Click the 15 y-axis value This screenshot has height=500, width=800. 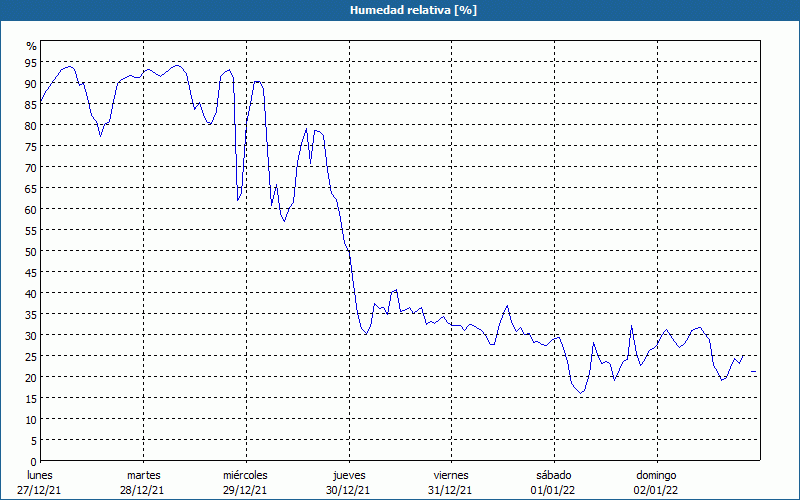coord(31,398)
